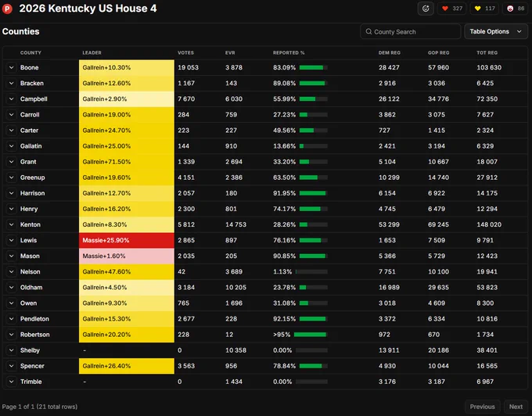Click the Next page button

516,407
